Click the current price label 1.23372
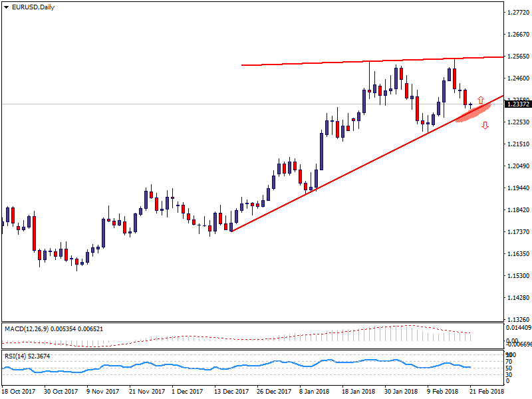The width and height of the screenshot is (532, 399). [x=517, y=104]
